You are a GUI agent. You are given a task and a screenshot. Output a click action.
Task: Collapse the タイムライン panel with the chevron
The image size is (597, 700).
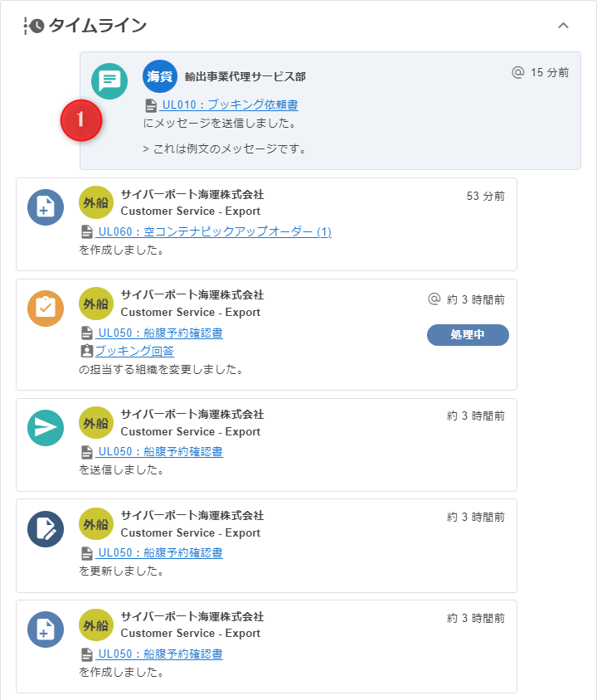point(564,26)
